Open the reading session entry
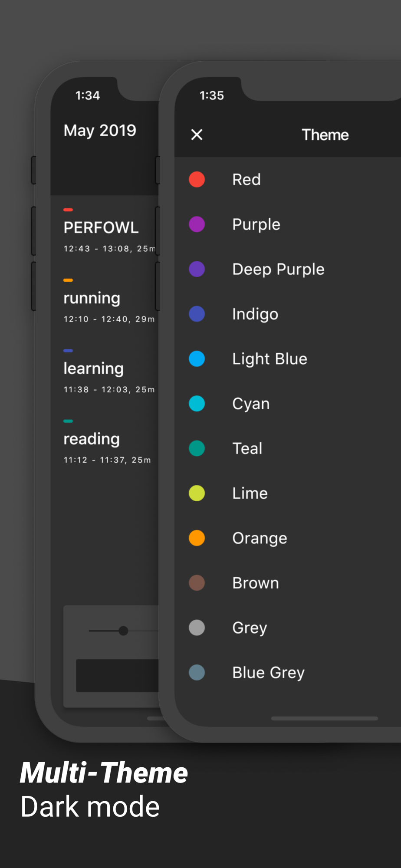Image resolution: width=401 pixels, height=868 pixels. 108,442
